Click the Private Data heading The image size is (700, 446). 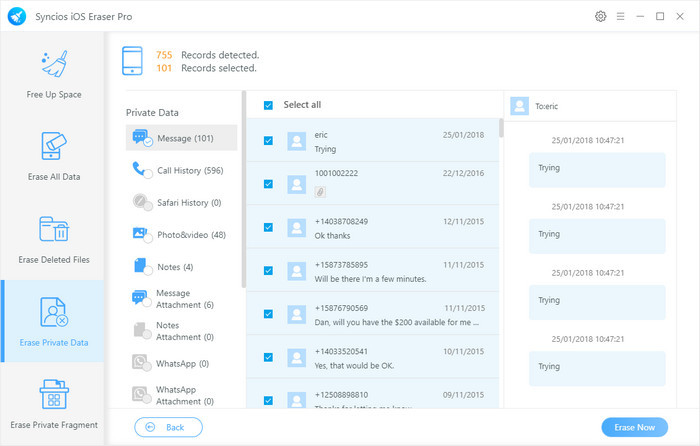(152, 113)
